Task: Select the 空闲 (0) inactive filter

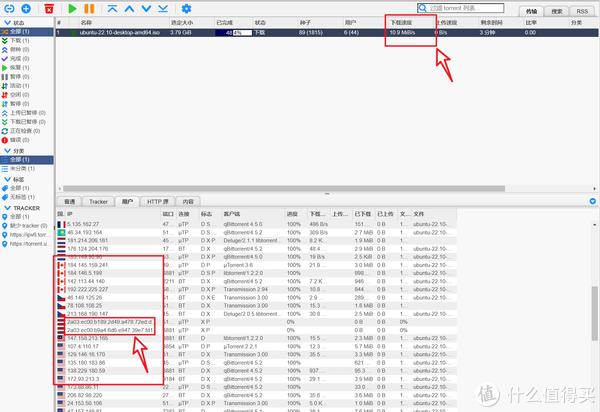Action: pos(27,94)
